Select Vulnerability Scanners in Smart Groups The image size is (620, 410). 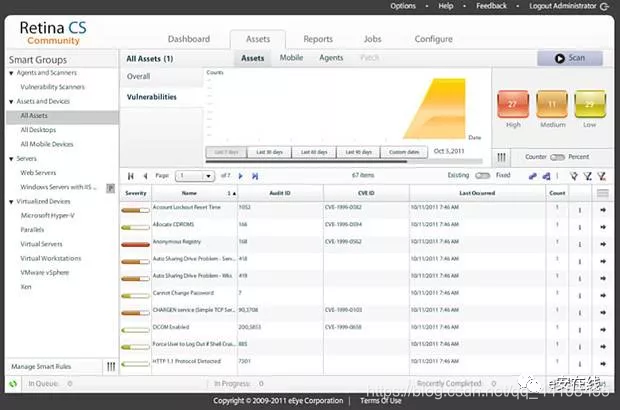pyautogui.click(x=52, y=87)
